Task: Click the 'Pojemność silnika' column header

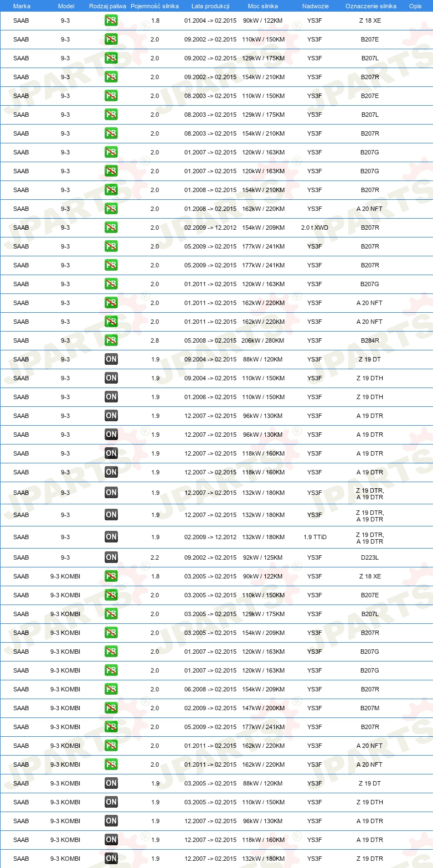Action: point(154,6)
